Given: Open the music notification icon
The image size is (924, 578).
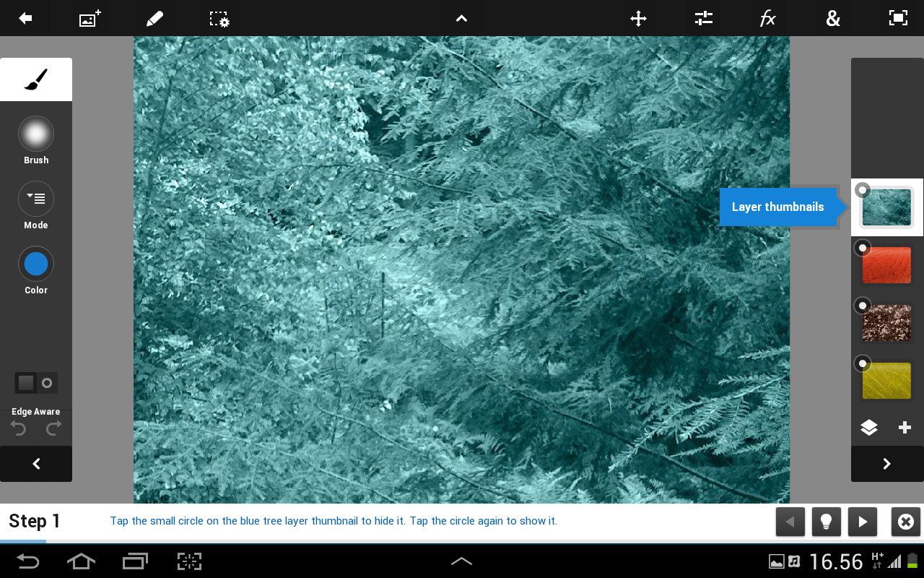Looking at the screenshot, I should pyautogui.click(x=794, y=562).
